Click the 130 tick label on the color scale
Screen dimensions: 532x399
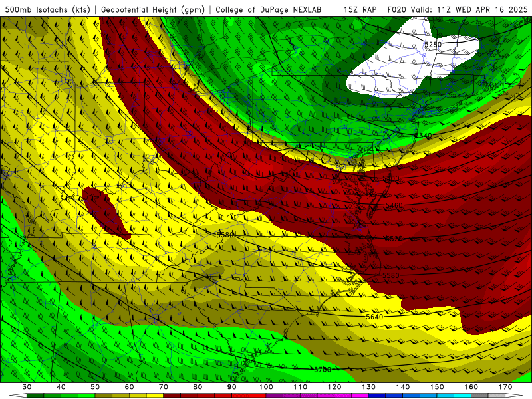pos(369,387)
